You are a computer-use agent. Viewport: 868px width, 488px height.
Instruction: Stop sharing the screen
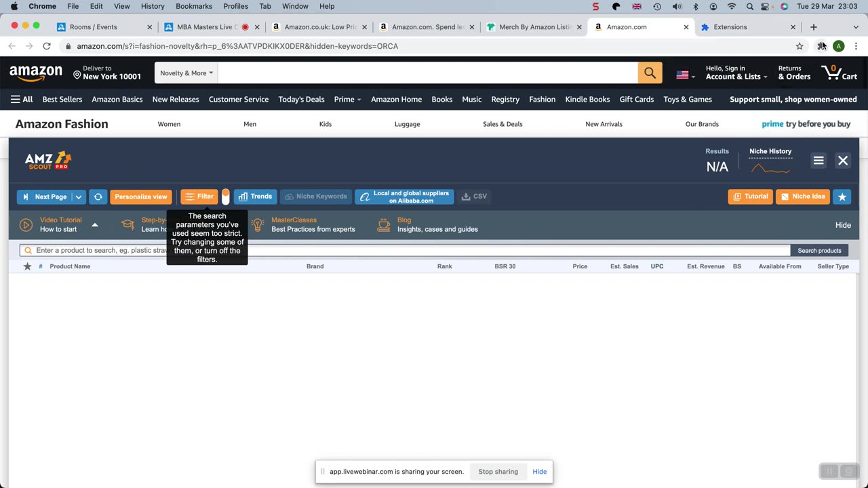(x=498, y=472)
